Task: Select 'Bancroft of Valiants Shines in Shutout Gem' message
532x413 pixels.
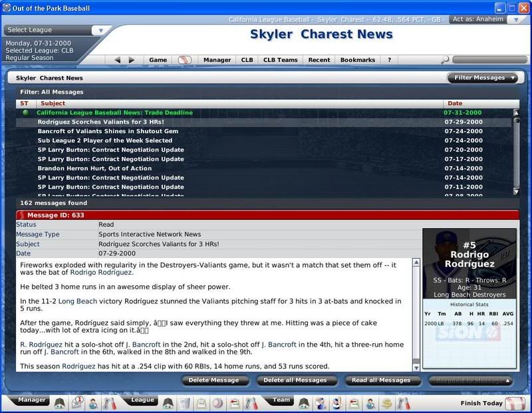Action: [x=263, y=131]
